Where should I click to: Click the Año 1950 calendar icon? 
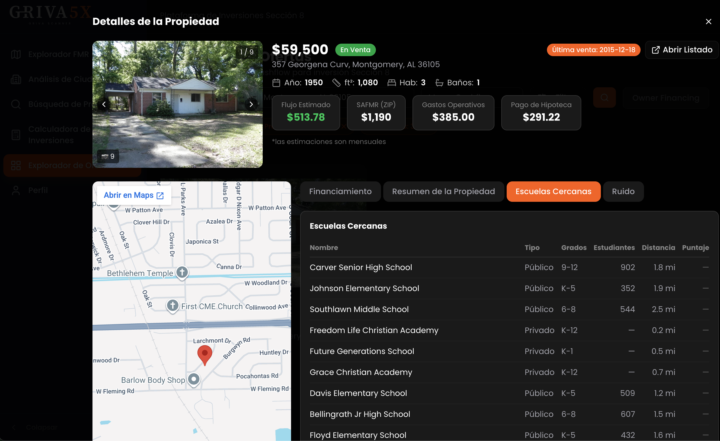[276, 83]
